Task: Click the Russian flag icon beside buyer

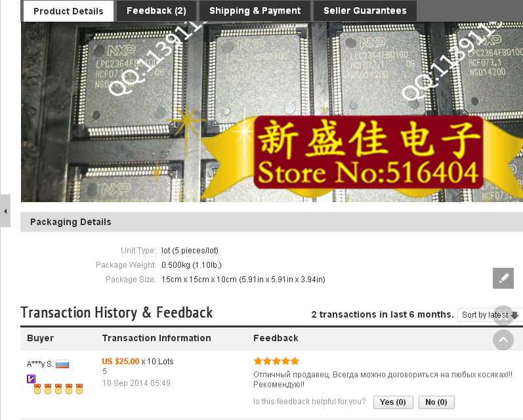Action: tap(62, 364)
